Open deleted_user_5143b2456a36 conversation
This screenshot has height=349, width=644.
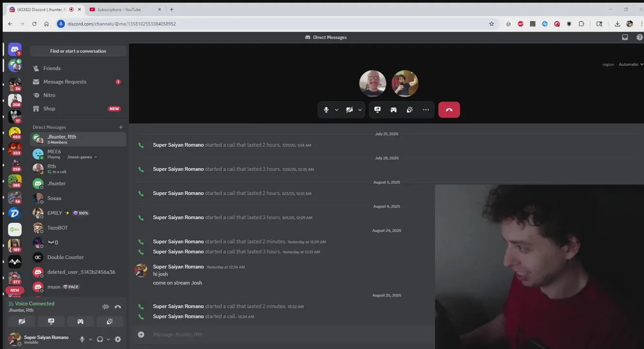[x=78, y=272]
